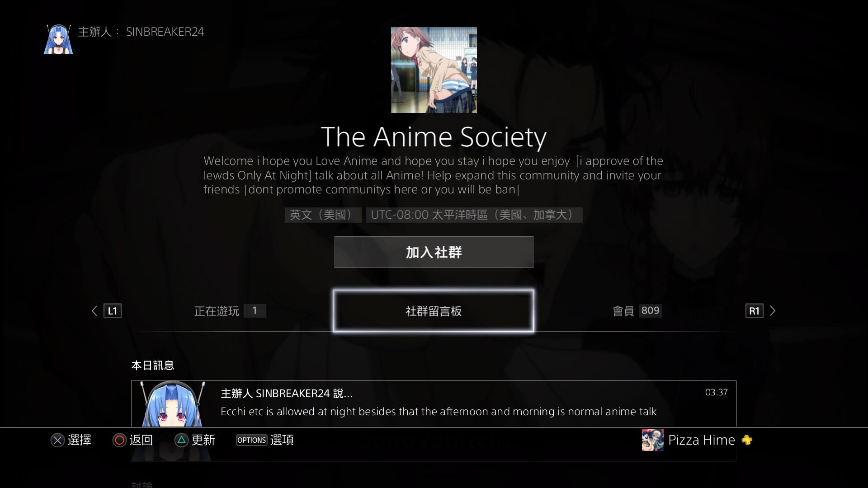Click the triangle button refresh icon
Viewport: 868px width, 488px height.
point(181,440)
